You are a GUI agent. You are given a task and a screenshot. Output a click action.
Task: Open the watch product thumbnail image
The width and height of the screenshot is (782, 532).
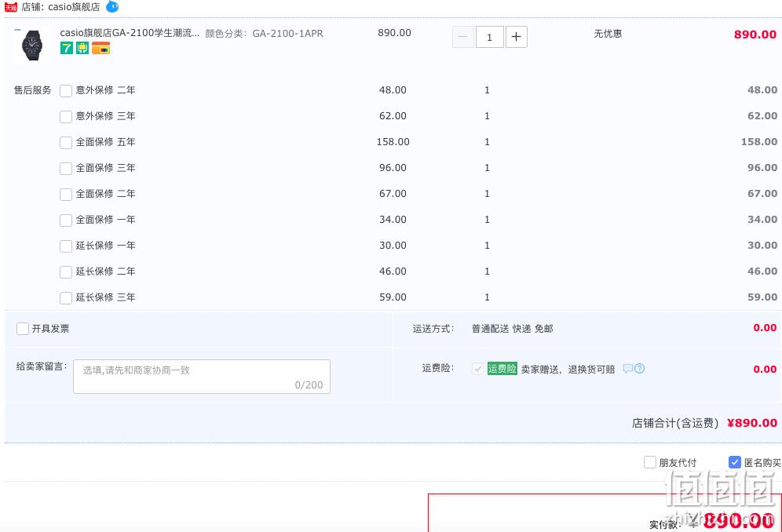[x=32, y=46]
